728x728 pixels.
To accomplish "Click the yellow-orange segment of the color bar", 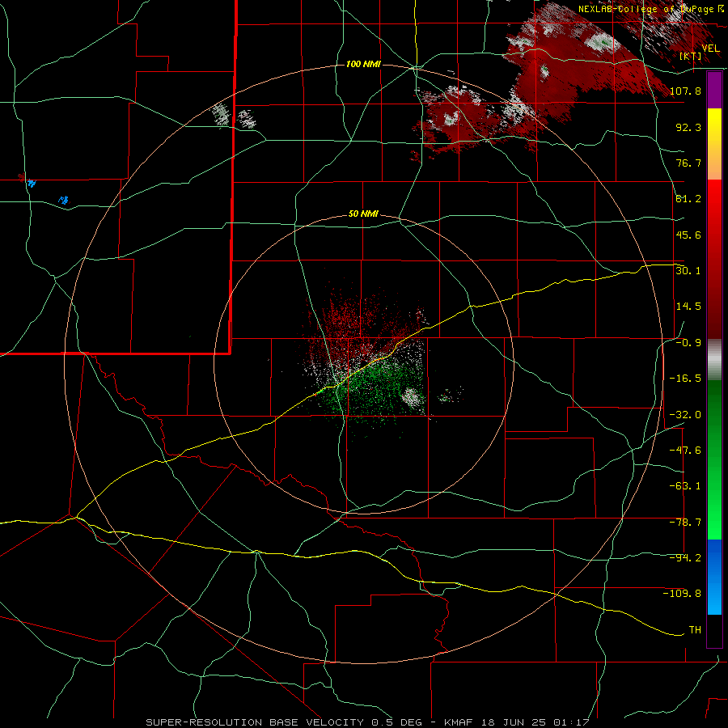I will click(714, 144).
